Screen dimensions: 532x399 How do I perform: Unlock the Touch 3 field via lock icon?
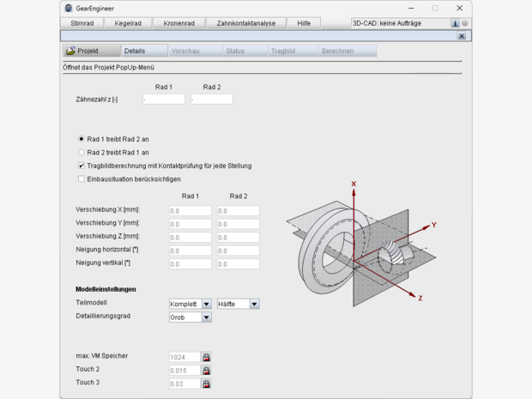(x=206, y=384)
